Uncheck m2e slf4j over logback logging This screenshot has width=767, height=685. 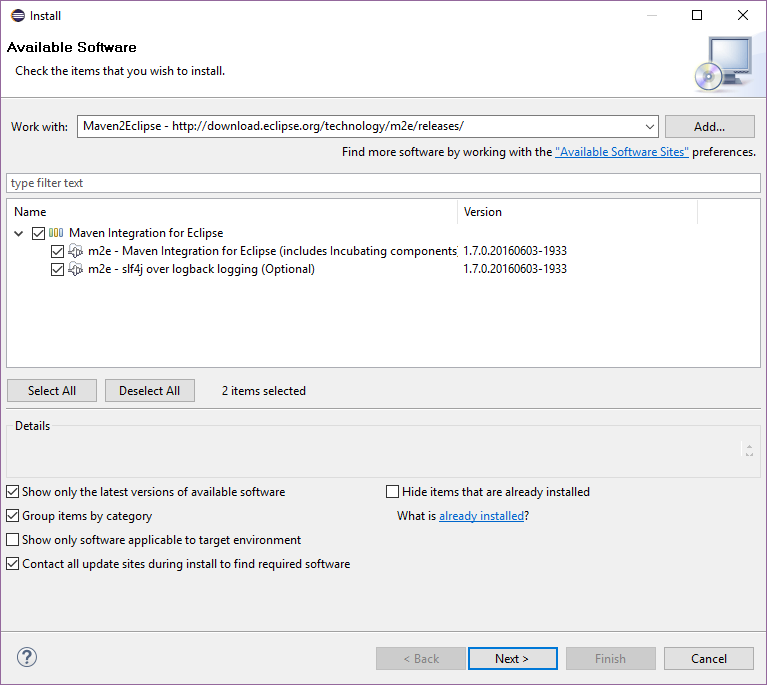click(57, 269)
